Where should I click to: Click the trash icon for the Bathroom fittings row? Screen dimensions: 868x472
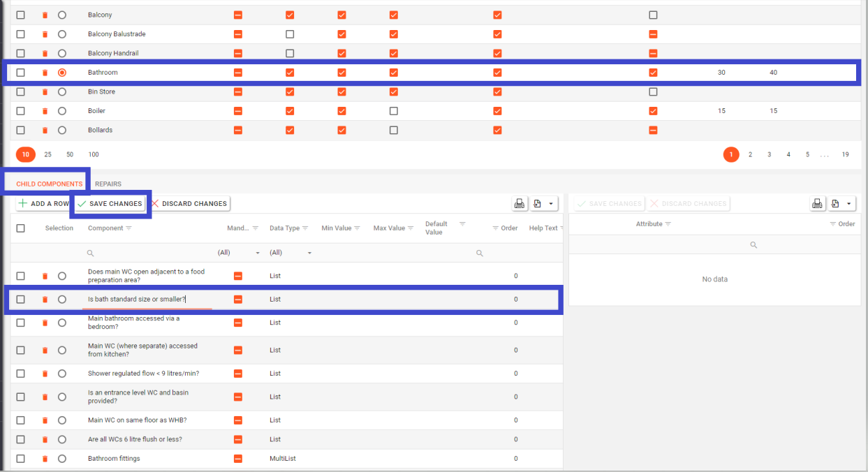(45, 459)
